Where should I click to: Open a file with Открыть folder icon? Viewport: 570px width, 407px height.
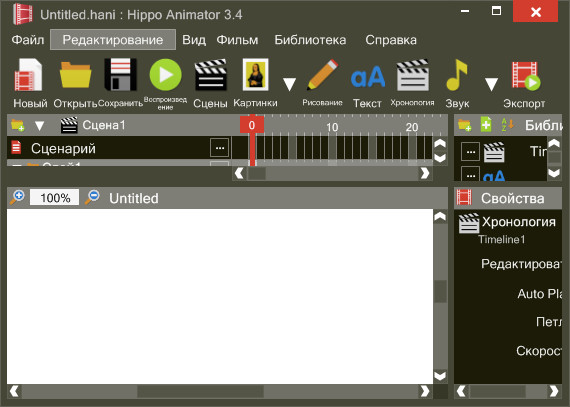click(75, 75)
